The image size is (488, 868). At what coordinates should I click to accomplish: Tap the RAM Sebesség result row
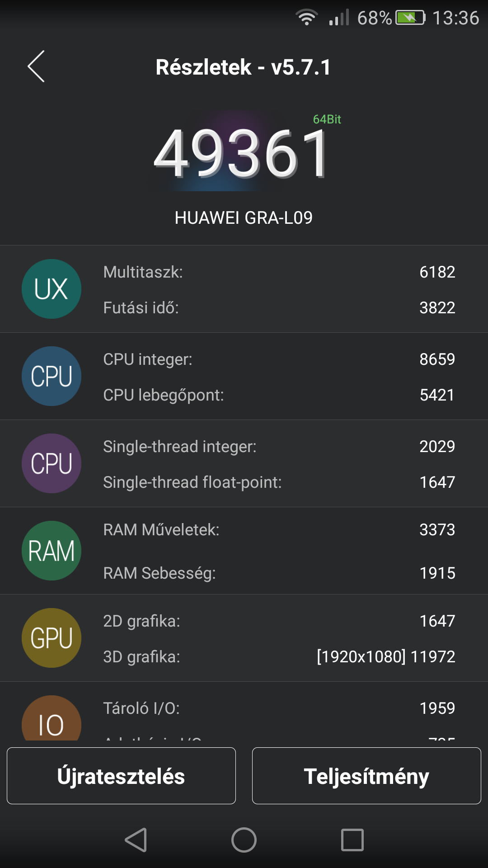click(279, 573)
